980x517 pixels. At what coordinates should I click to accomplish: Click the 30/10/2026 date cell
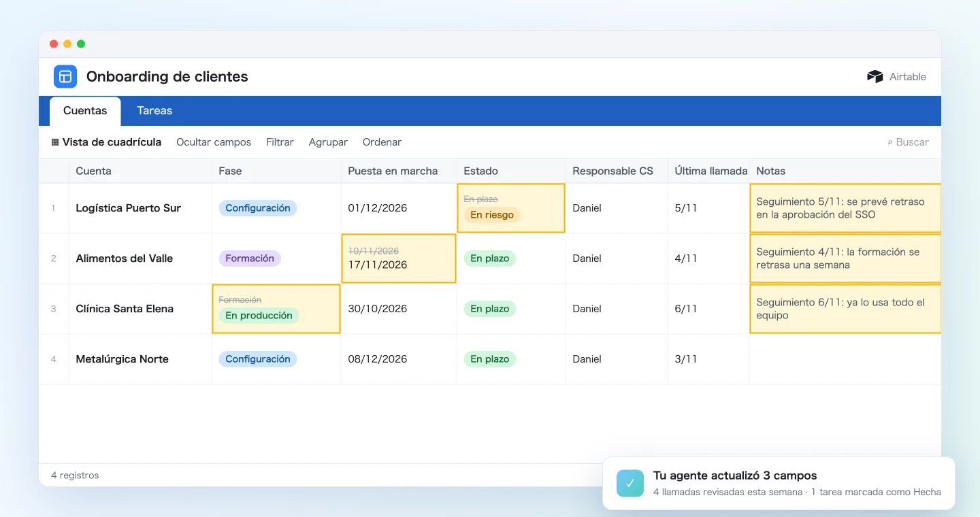tap(399, 309)
